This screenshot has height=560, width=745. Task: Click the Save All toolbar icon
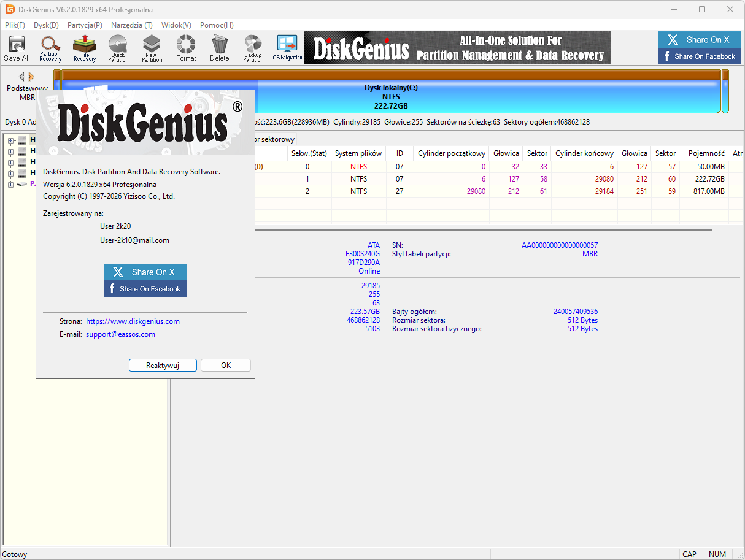[x=17, y=48]
